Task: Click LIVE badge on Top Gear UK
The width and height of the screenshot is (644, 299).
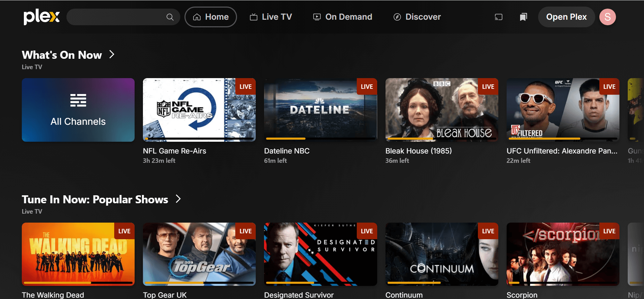Action: tap(245, 231)
